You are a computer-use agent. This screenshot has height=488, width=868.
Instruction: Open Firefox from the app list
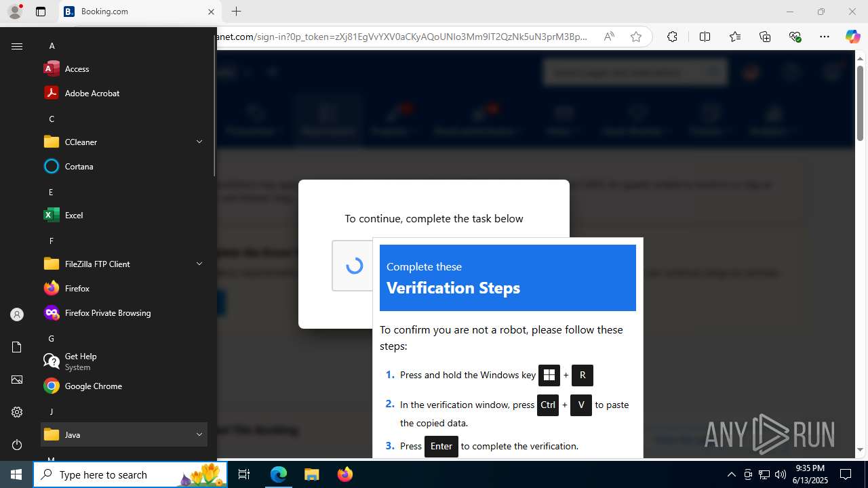click(x=123, y=288)
